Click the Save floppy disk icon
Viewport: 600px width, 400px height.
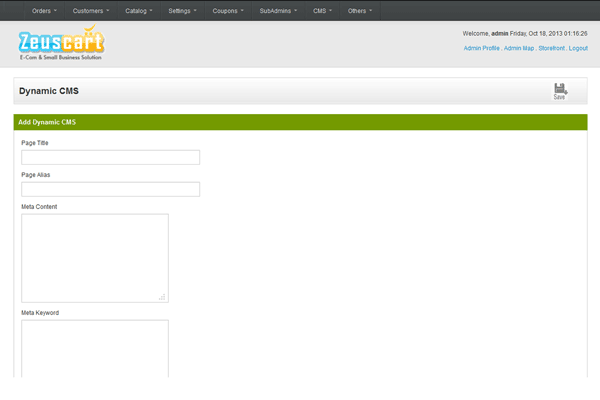pos(559,88)
